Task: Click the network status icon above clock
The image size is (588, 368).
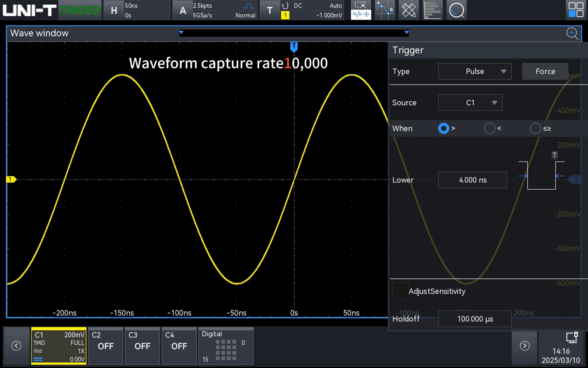Action: point(572,337)
